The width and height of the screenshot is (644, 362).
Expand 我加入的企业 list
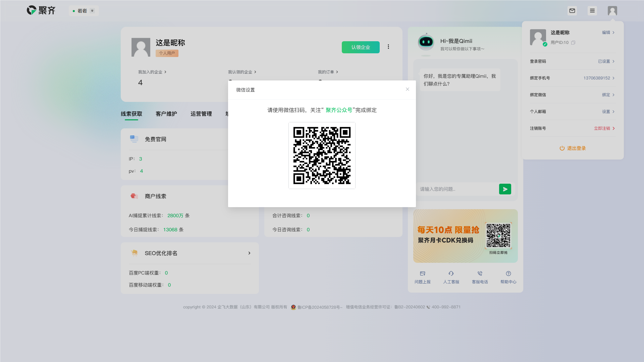point(152,72)
